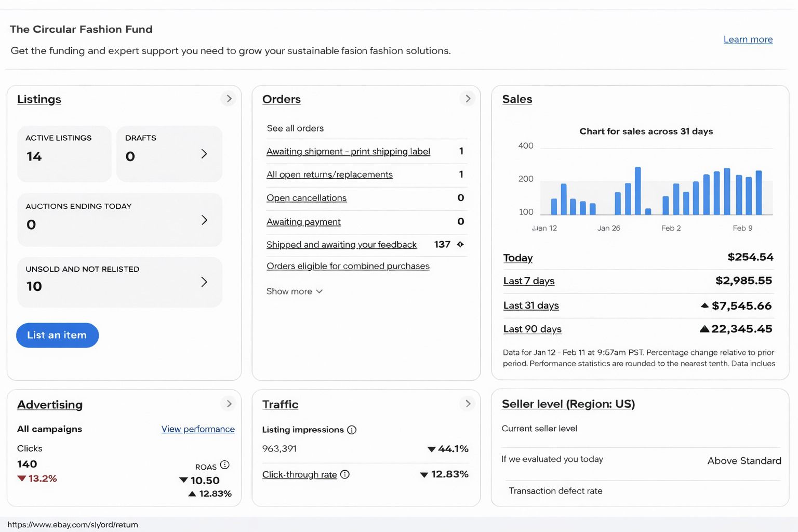Viewport: 798px width, 532px height.
Task: Open Unsold and Not Relisted chevron
Action: click(204, 282)
